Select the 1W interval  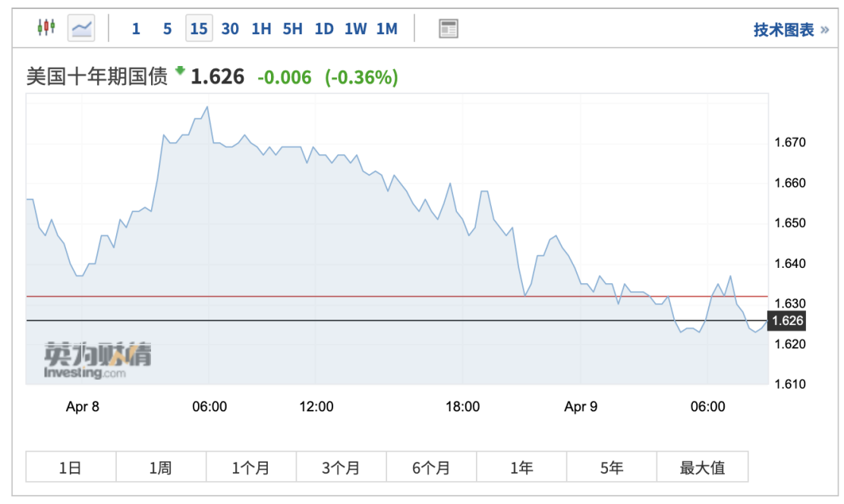[x=355, y=29]
